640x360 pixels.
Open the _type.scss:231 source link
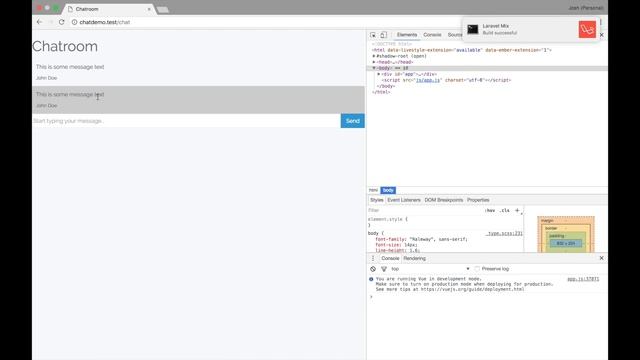[504, 233]
